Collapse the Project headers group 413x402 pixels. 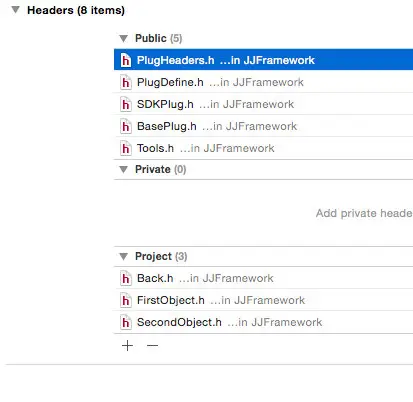click(x=124, y=256)
